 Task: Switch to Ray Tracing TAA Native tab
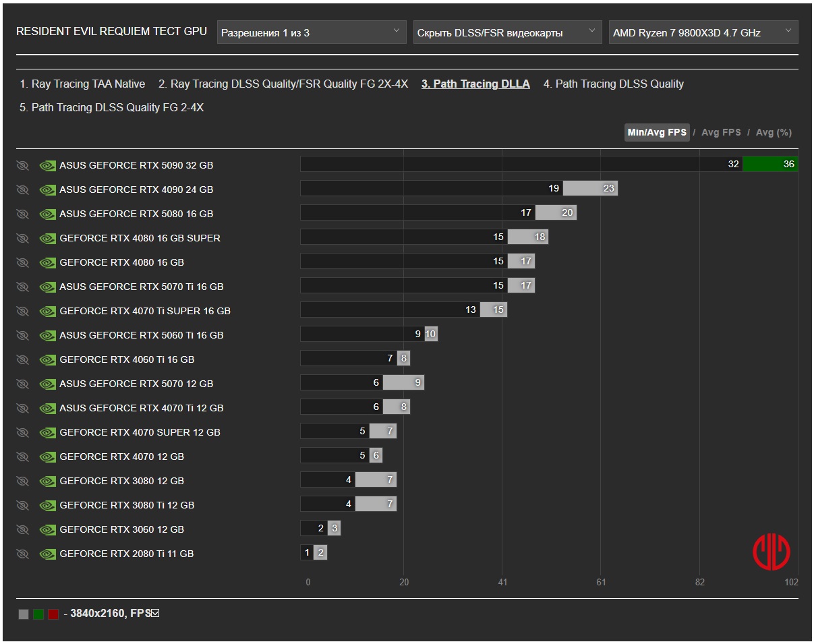pyautogui.click(x=82, y=84)
